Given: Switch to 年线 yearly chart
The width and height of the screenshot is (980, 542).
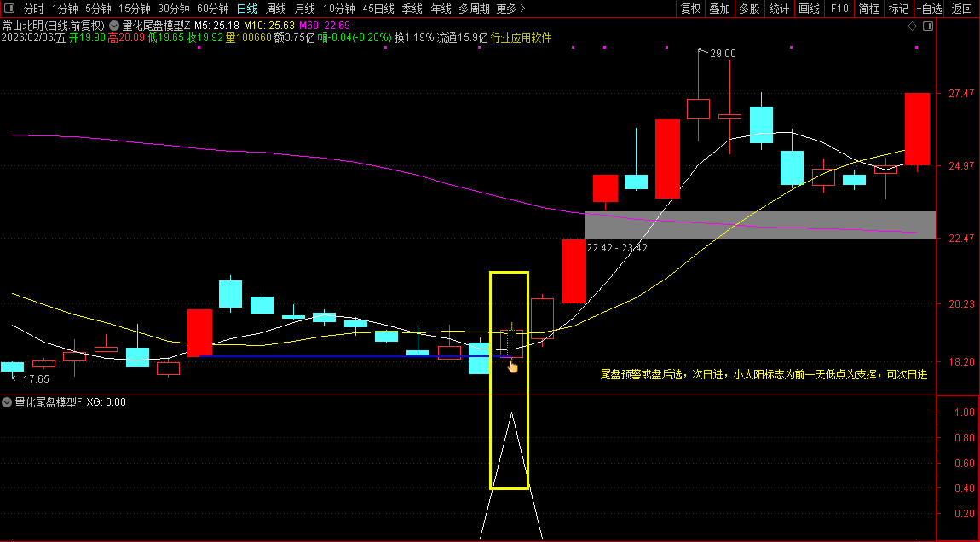Looking at the screenshot, I should [441, 9].
